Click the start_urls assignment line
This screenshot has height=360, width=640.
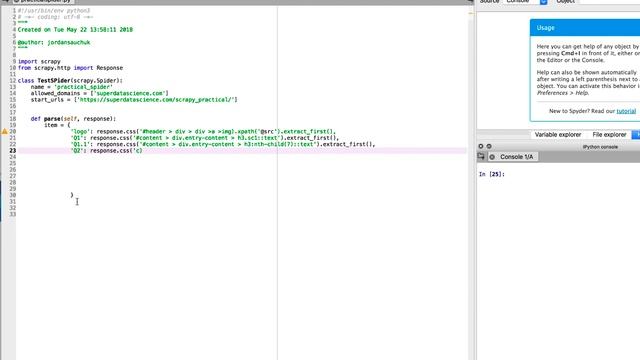coord(134,100)
